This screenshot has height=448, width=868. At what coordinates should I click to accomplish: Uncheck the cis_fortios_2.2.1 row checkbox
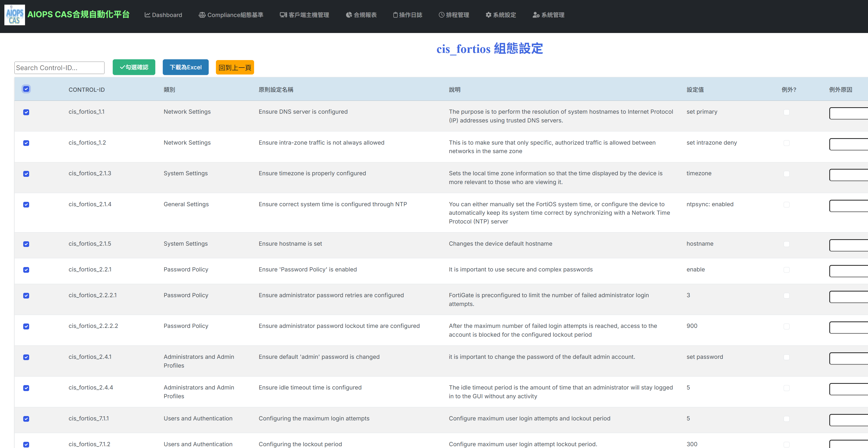[x=26, y=270]
